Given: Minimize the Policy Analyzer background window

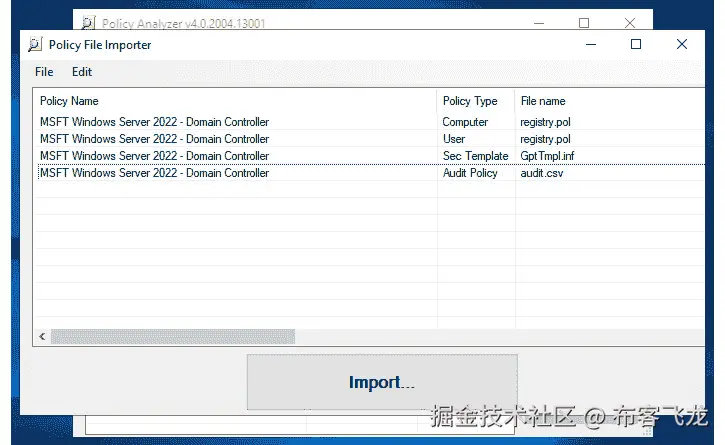Looking at the screenshot, I should [539, 23].
